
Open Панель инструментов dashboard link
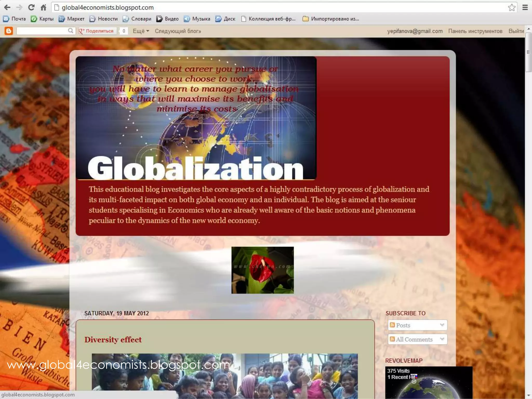pos(475,31)
